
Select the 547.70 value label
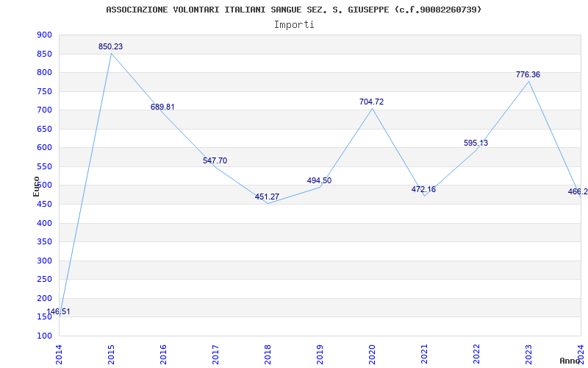(215, 160)
